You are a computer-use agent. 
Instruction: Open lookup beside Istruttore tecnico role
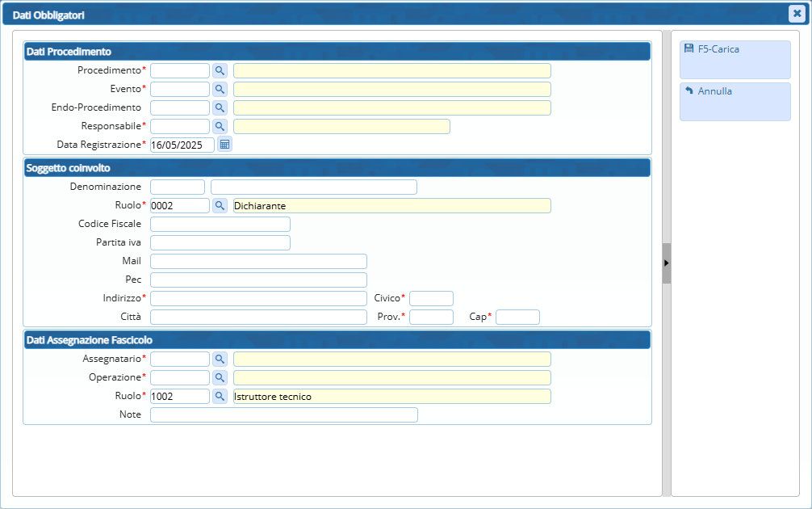coord(220,396)
